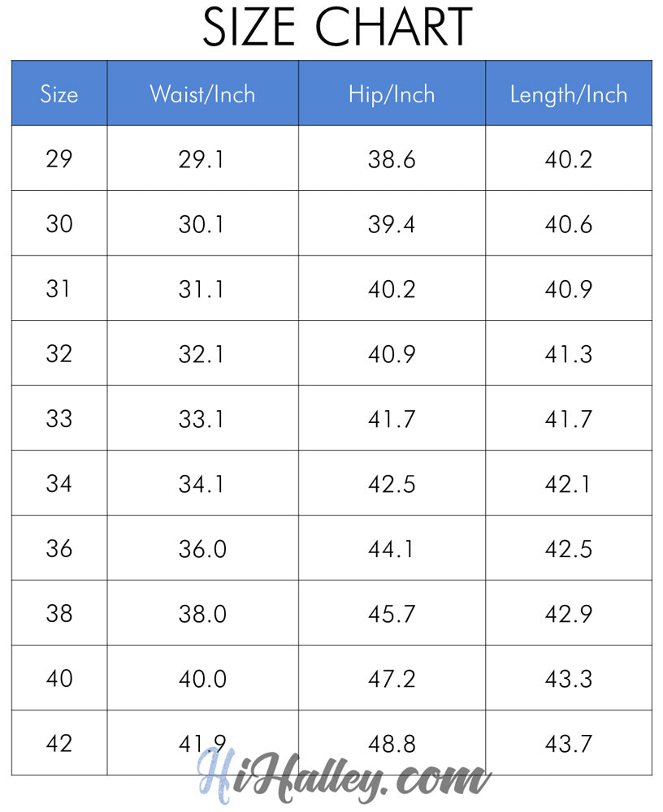Screen dimensions: 663x812
Task: Click the length value 43.3
Action: click(x=569, y=678)
